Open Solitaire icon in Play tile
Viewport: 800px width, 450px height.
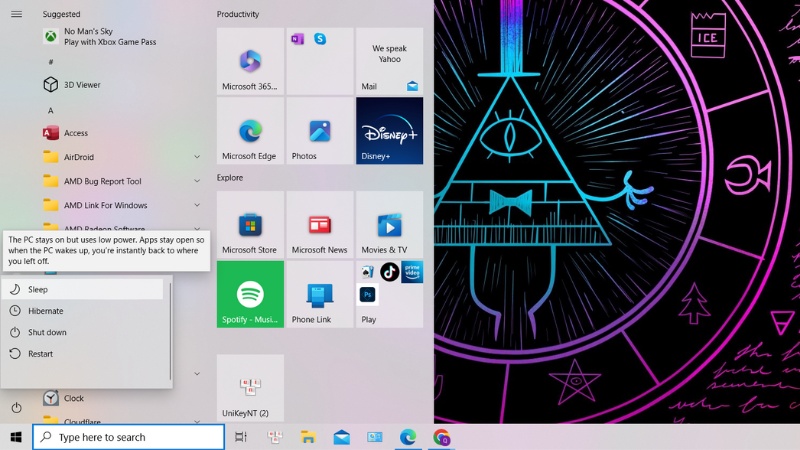(367, 272)
